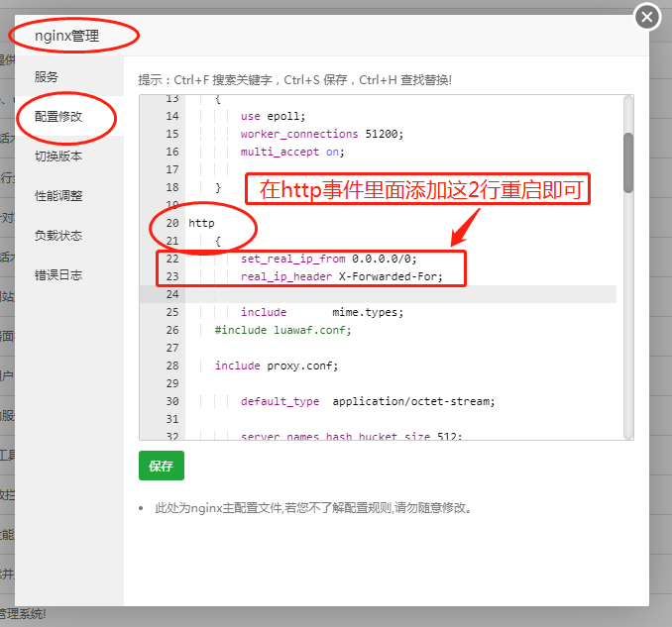Click line number 20 in gutter

click(172, 223)
